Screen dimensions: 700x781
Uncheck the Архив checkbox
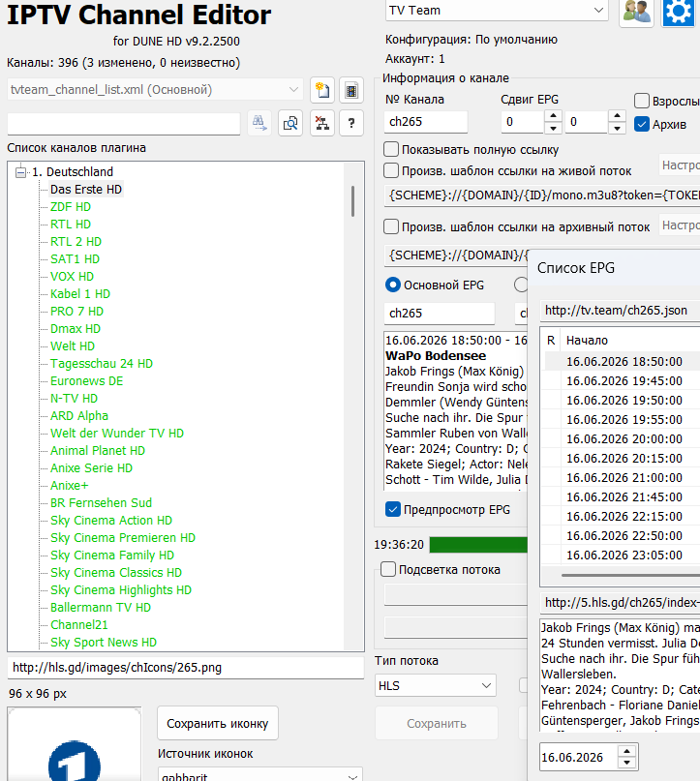(x=642, y=124)
